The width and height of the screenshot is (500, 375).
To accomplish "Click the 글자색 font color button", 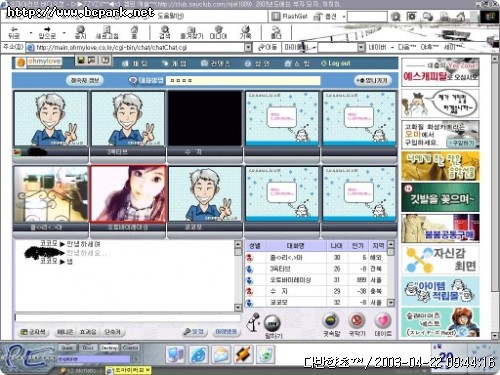I will (34, 332).
